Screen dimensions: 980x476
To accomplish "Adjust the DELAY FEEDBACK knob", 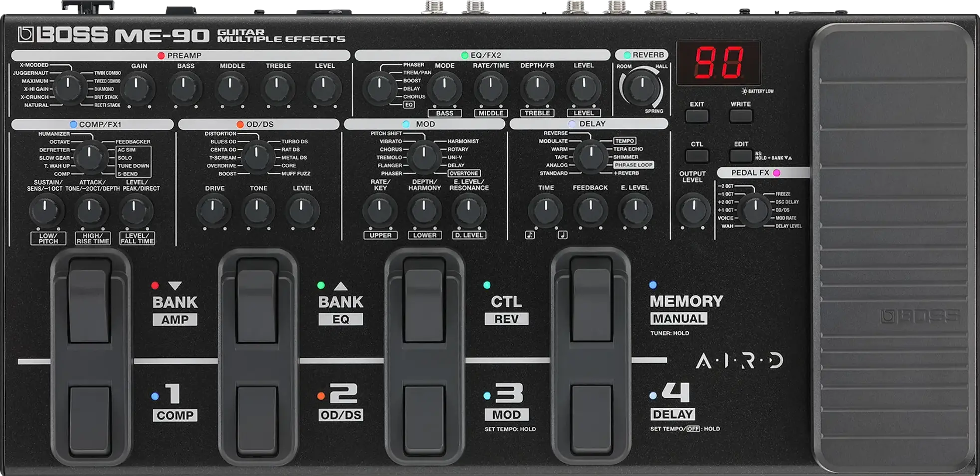I will pyautogui.click(x=590, y=210).
